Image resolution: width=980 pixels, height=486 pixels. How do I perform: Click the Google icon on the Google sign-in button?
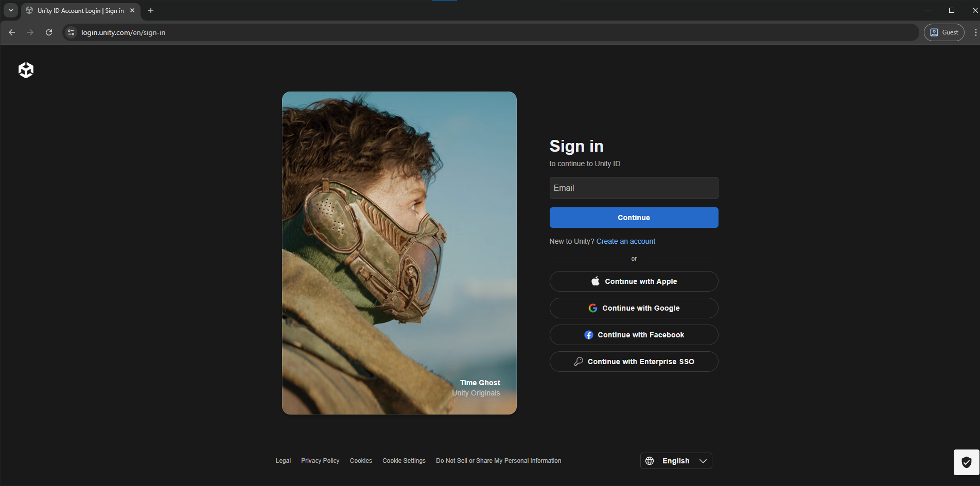(x=592, y=308)
